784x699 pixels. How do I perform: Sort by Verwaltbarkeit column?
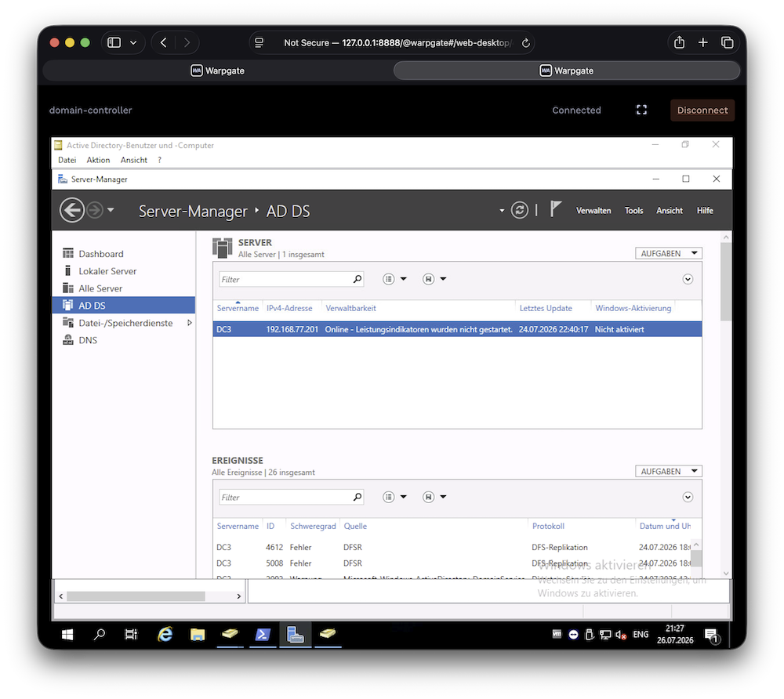pos(350,308)
